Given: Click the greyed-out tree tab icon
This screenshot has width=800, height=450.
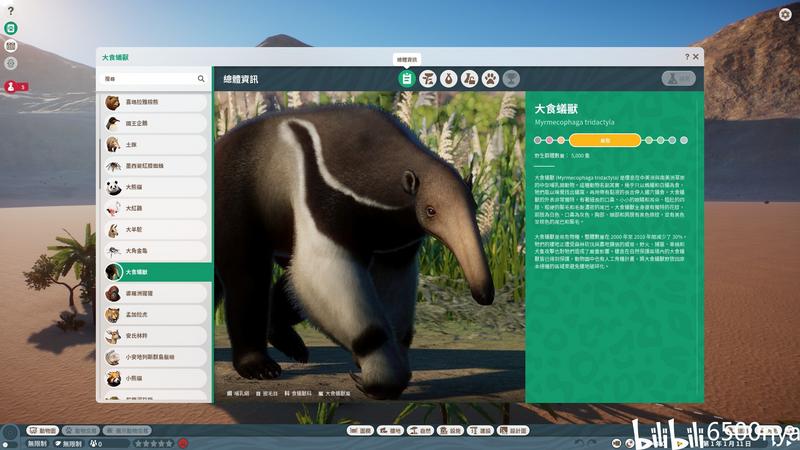Looking at the screenshot, I should click(x=511, y=79).
